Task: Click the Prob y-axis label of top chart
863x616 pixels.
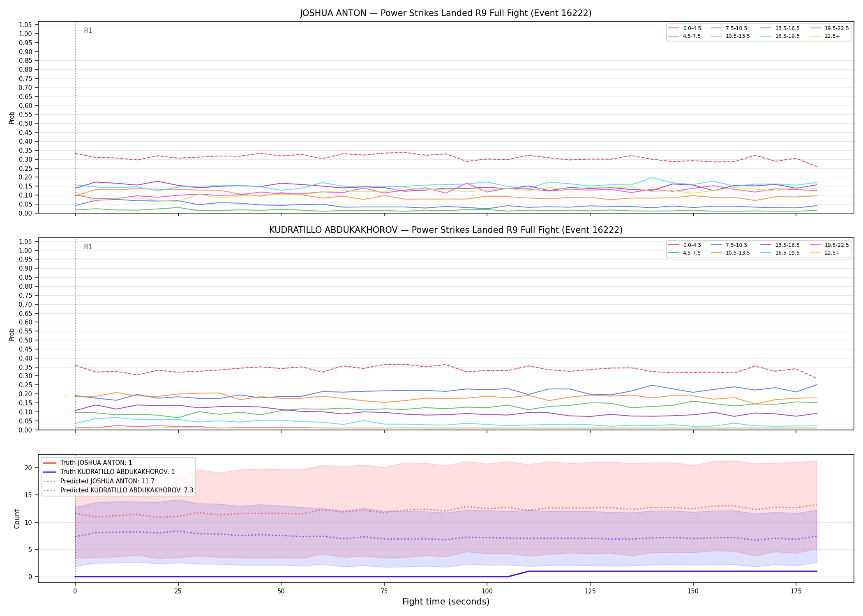Action: pos(12,118)
